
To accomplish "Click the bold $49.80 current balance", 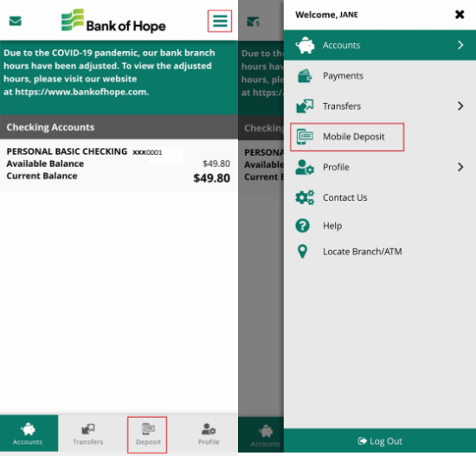I will [211, 178].
